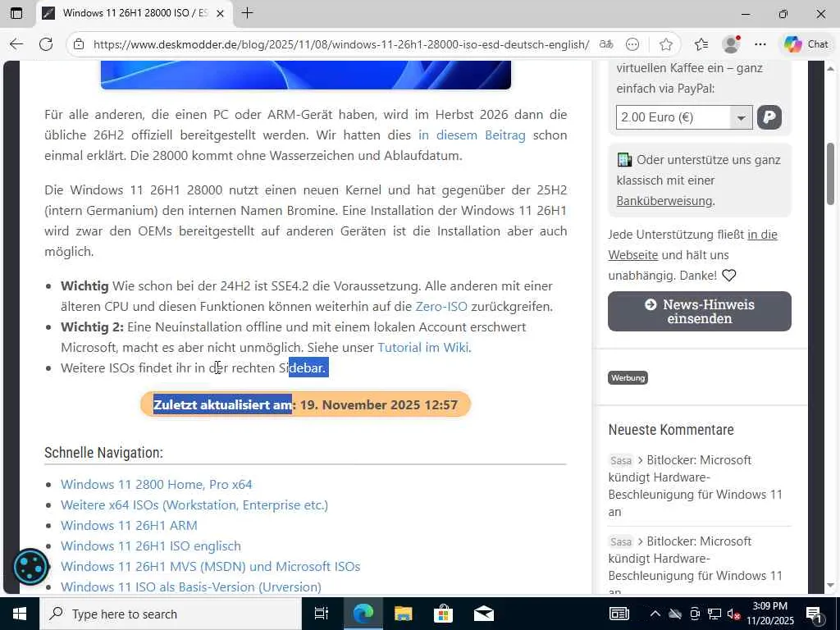Screen dimensions: 840x630
Task: Open Windows 11 26H1 MVS (MSDN) link
Action: [x=211, y=566]
